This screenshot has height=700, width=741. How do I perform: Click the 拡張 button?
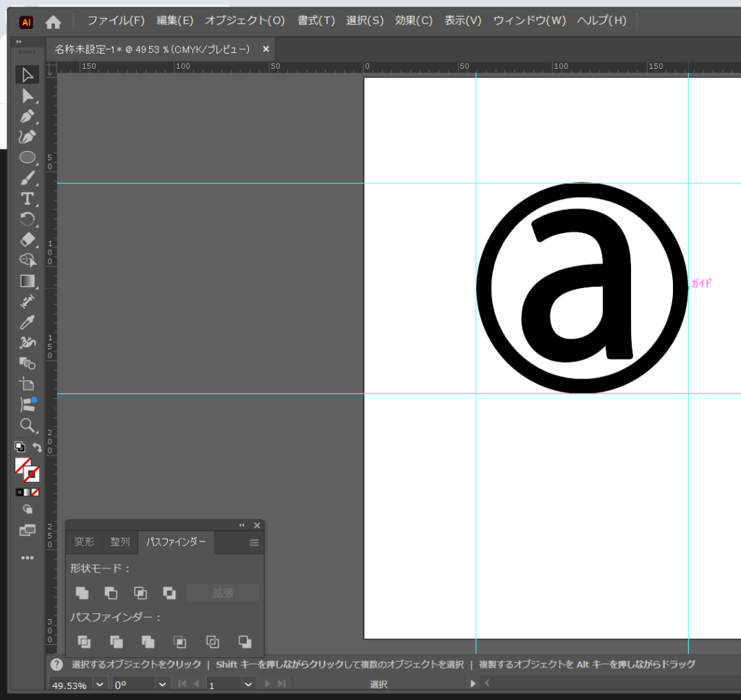tap(223, 593)
